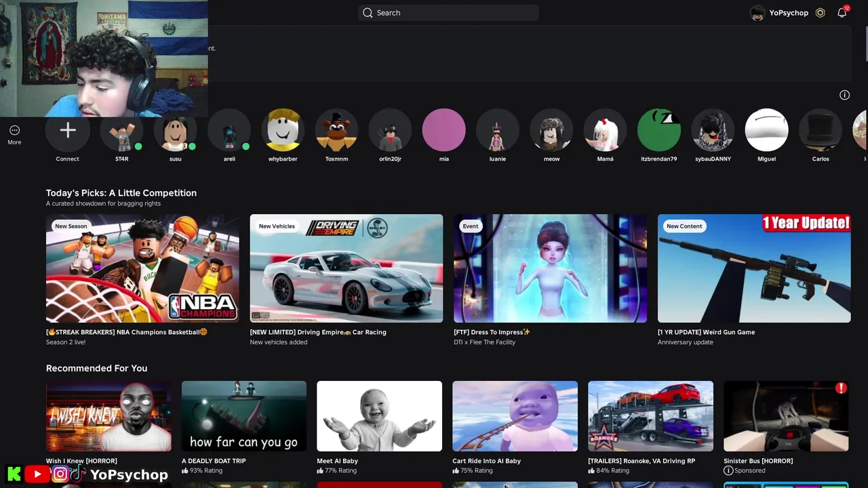Open friend Mamá's avatar

[x=605, y=130]
